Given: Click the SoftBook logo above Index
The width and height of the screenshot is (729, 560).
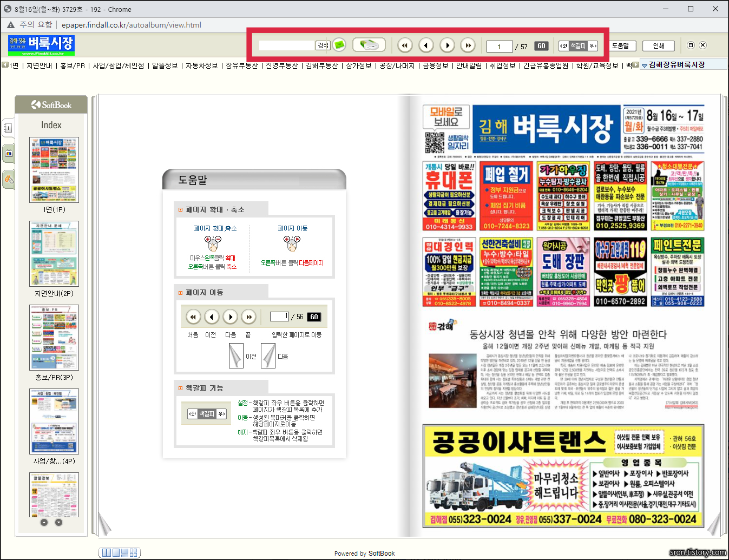Looking at the screenshot, I should point(51,105).
